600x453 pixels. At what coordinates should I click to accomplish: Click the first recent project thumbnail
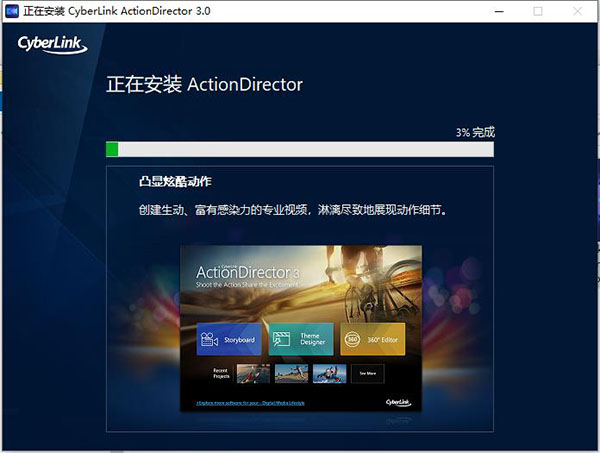point(253,373)
